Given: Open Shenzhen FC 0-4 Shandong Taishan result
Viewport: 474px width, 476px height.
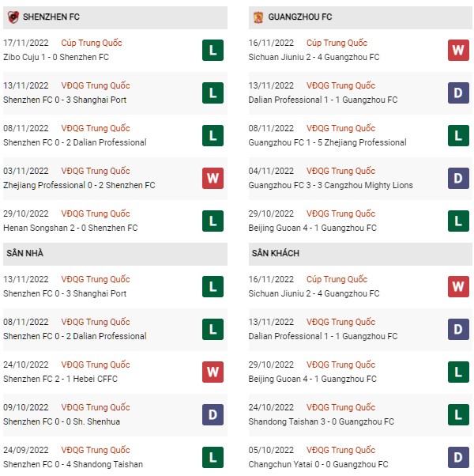Looking at the screenshot, I should 73,464.
